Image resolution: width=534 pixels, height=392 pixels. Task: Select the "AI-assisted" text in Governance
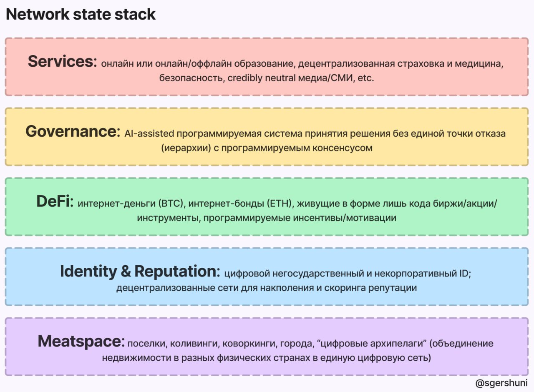149,134
